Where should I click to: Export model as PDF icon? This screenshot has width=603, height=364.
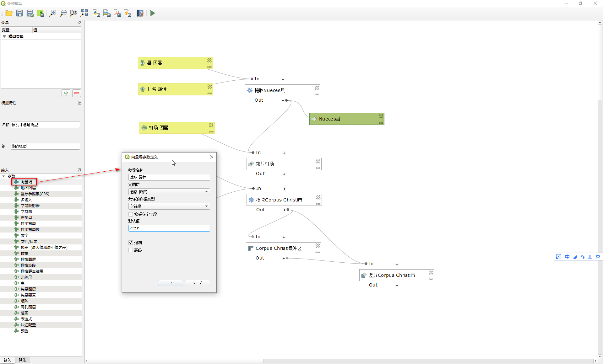[117, 13]
